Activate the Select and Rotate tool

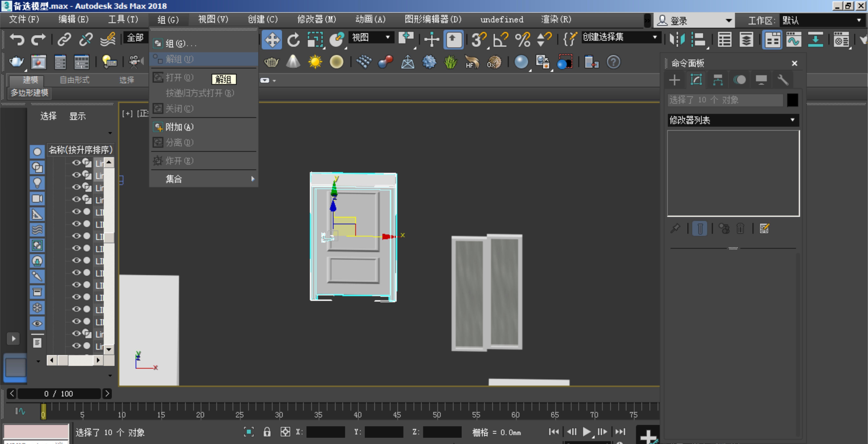[x=294, y=40]
